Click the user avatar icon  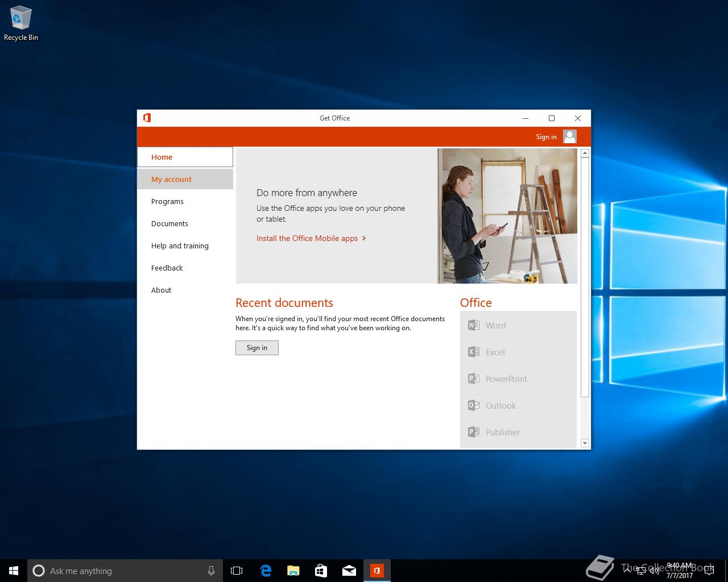pos(570,136)
